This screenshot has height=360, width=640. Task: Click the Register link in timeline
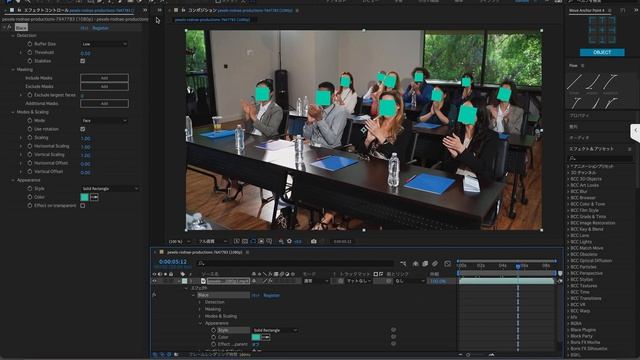[x=271, y=295]
